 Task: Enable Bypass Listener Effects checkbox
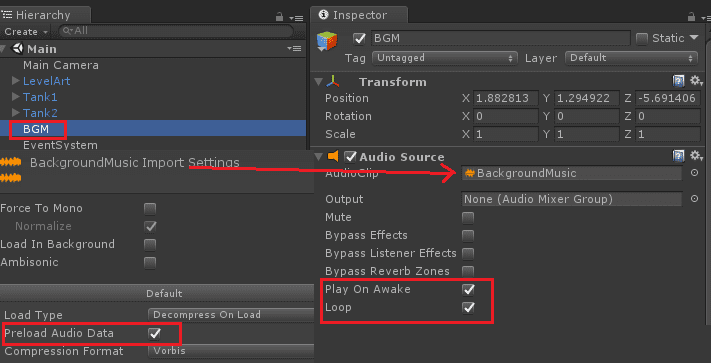468,253
